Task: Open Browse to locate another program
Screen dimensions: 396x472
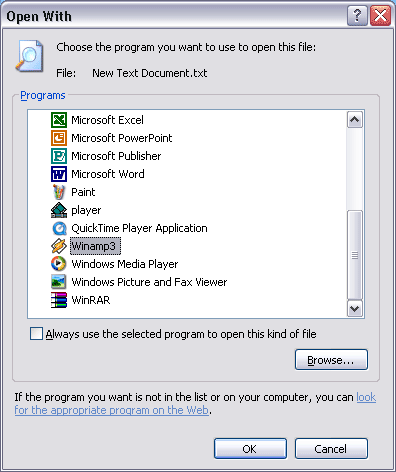Action: pos(331,360)
